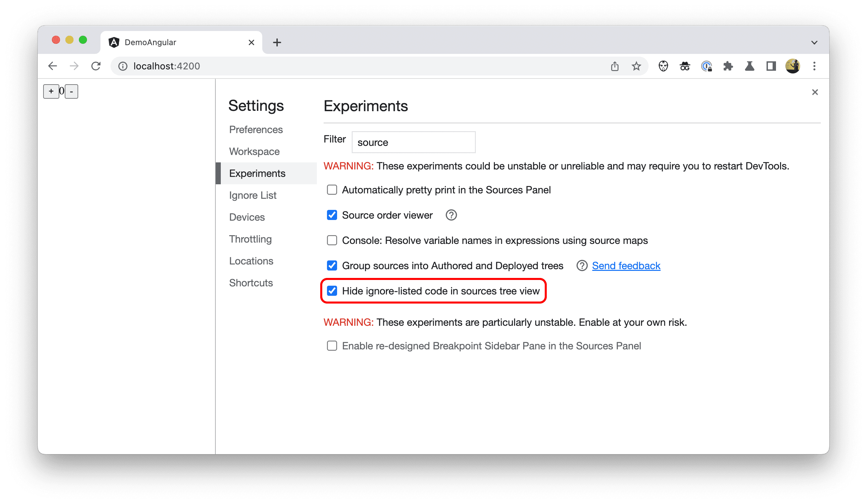
Task: Click Send feedback link
Action: click(626, 265)
